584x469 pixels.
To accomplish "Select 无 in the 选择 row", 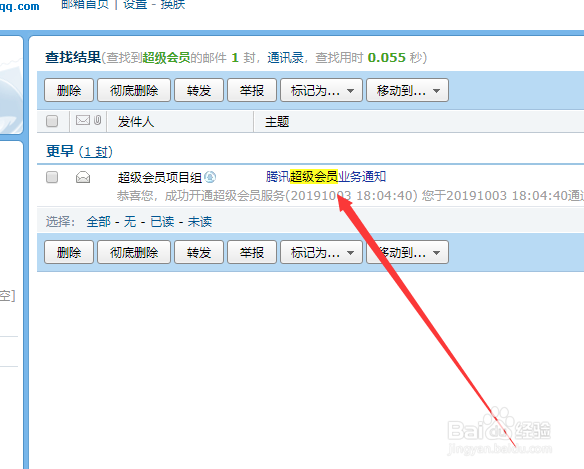I will click(130, 222).
